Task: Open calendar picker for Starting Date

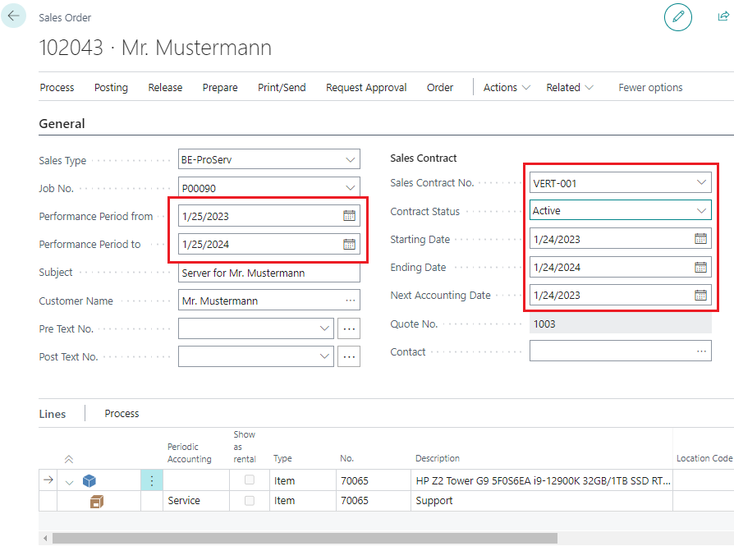Action: 700,239
